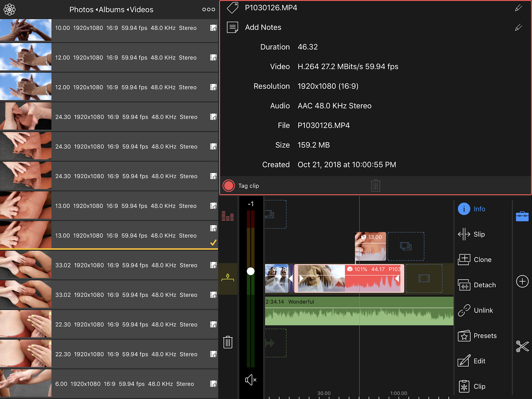Screen dimensions: 532x399
Task: Select the 6.00 clip at list bottom
Action: 109,384
